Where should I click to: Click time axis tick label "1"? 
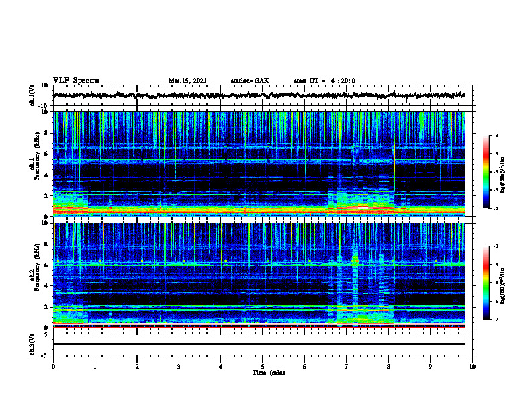tap(95, 367)
